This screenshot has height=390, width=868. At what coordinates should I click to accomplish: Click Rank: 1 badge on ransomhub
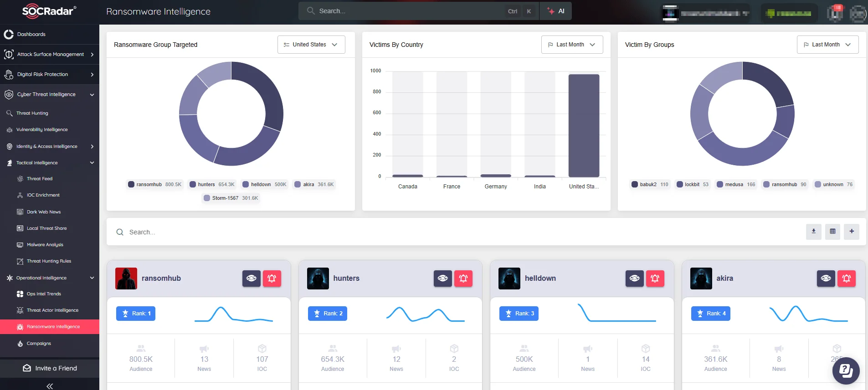click(136, 314)
